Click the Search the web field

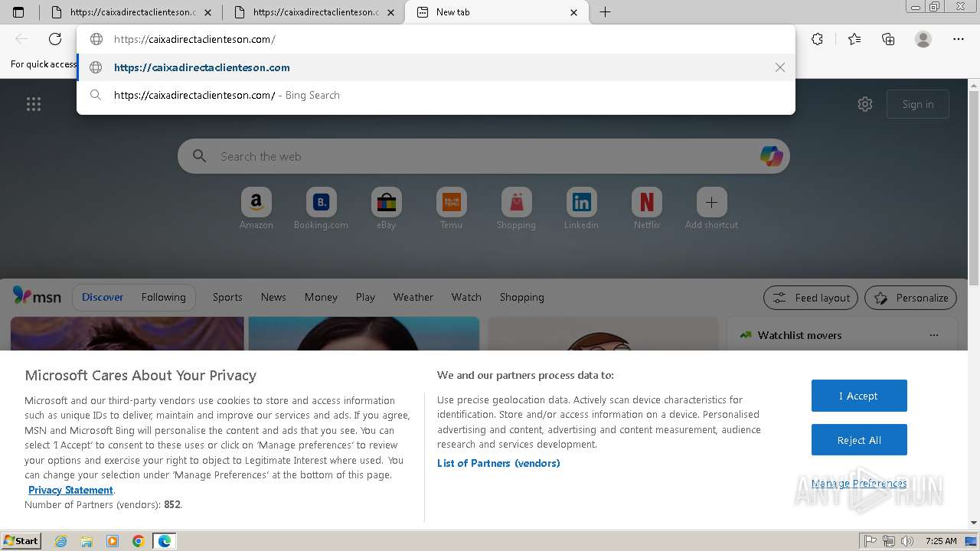[x=484, y=156]
